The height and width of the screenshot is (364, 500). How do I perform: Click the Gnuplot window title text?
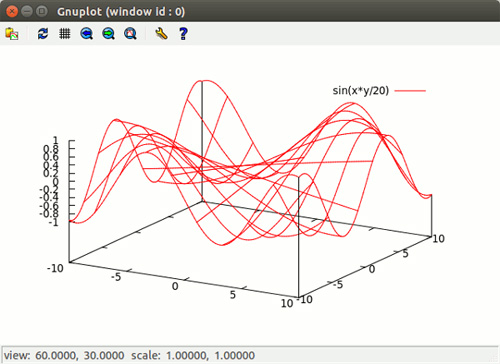point(121,12)
